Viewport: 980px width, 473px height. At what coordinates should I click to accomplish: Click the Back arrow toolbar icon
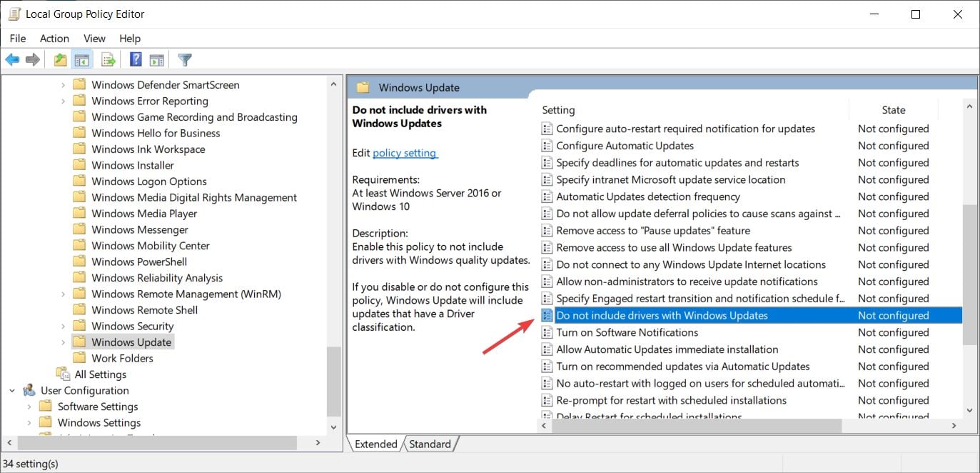click(12, 60)
